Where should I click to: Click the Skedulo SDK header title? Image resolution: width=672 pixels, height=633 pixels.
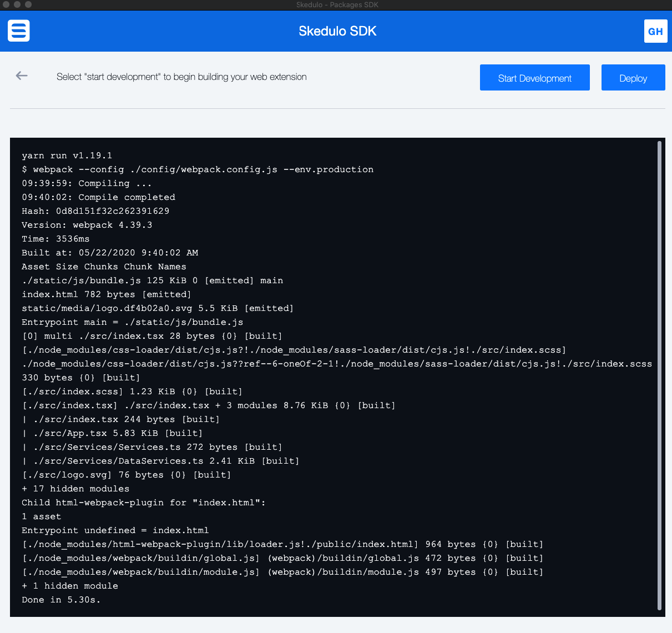337,31
